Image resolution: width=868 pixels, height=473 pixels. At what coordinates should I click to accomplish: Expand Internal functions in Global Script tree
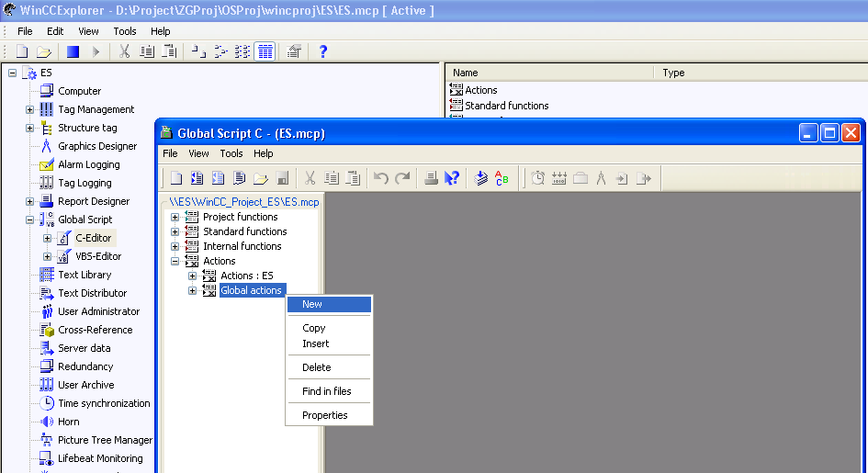175,246
